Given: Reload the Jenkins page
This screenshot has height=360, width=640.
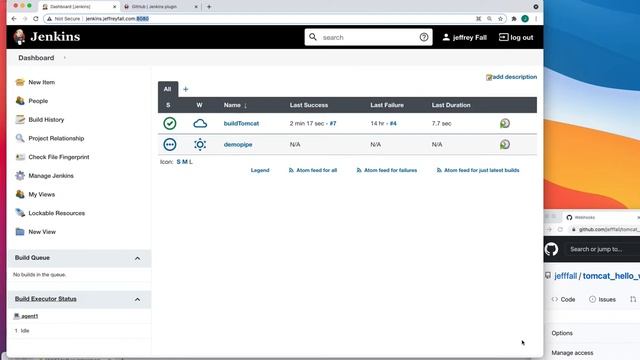Looking at the screenshot, I should tap(36, 19).
